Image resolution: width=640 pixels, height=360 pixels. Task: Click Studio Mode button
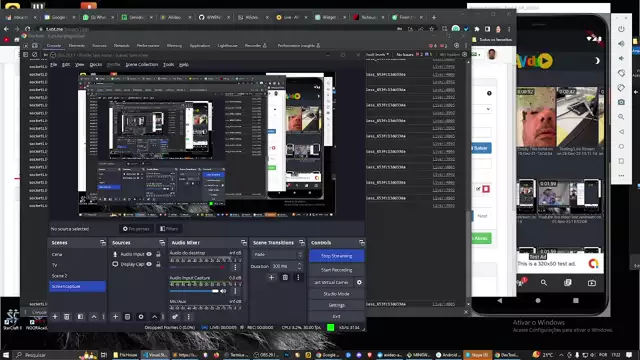click(336, 294)
